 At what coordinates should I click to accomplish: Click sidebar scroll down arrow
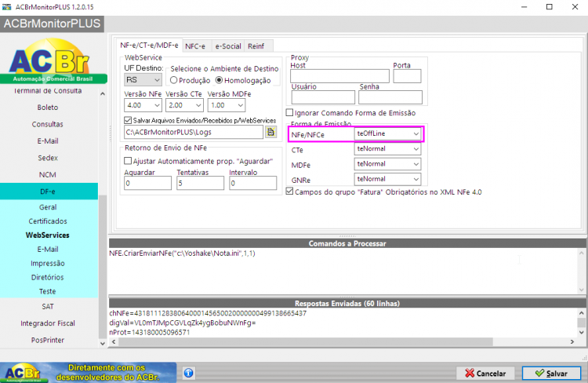(x=103, y=344)
